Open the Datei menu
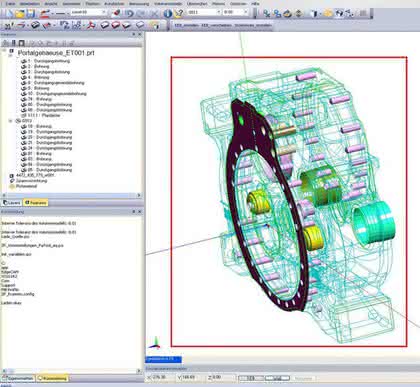 [11, 4]
